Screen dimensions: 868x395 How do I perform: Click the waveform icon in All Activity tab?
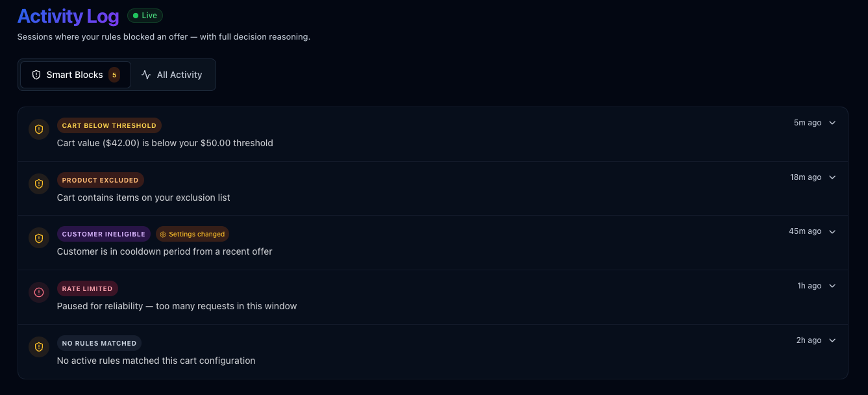pos(147,74)
